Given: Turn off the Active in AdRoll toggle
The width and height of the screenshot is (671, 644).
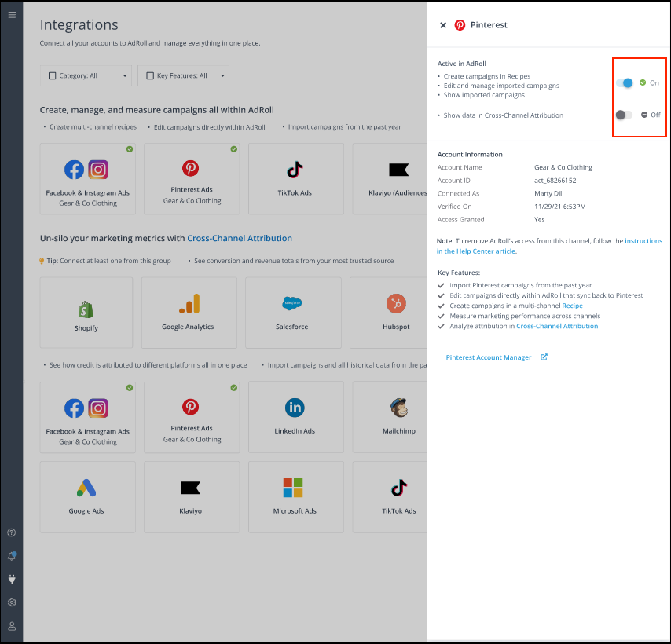Looking at the screenshot, I should pyautogui.click(x=625, y=83).
